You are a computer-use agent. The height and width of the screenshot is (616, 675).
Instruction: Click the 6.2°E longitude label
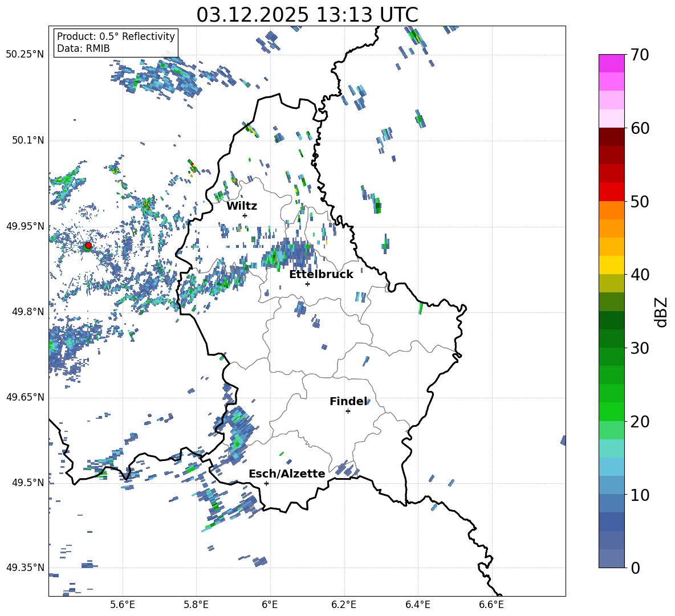click(x=344, y=605)
